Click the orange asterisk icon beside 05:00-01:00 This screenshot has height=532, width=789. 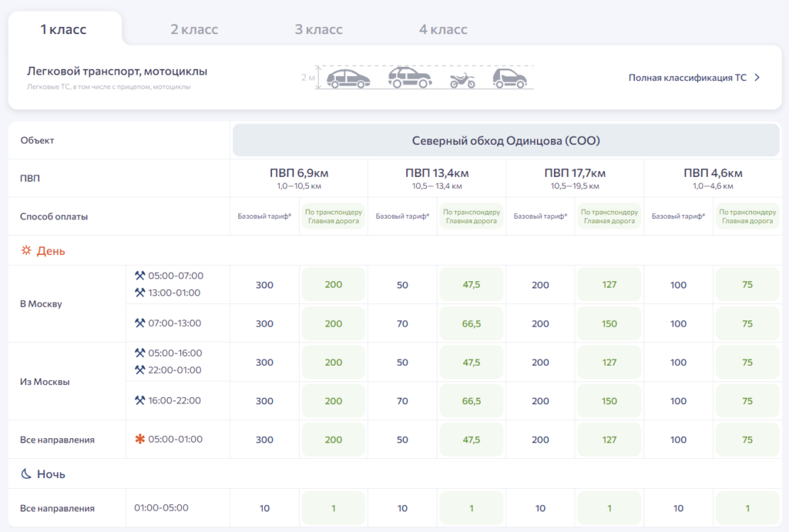(139, 440)
